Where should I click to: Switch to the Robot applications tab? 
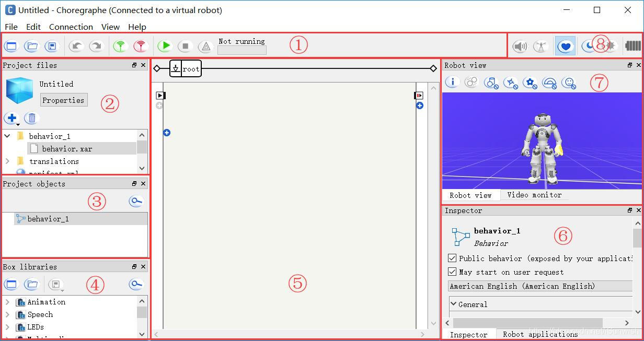click(x=540, y=334)
